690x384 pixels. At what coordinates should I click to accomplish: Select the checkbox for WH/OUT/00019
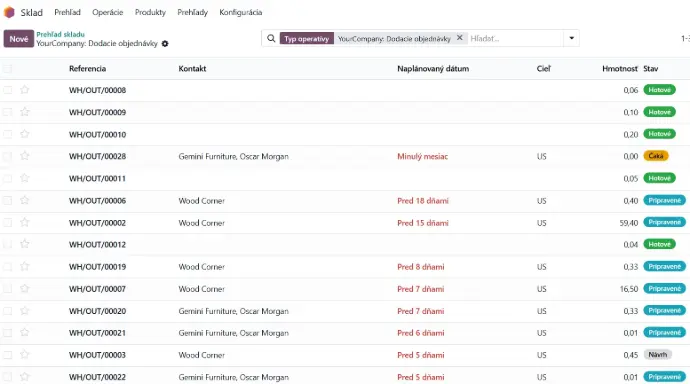pos(7,266)
